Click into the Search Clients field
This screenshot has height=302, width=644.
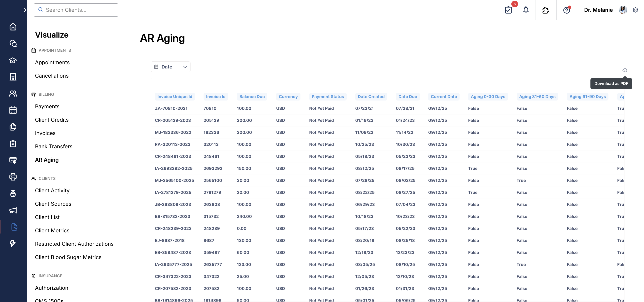(76, 10)
